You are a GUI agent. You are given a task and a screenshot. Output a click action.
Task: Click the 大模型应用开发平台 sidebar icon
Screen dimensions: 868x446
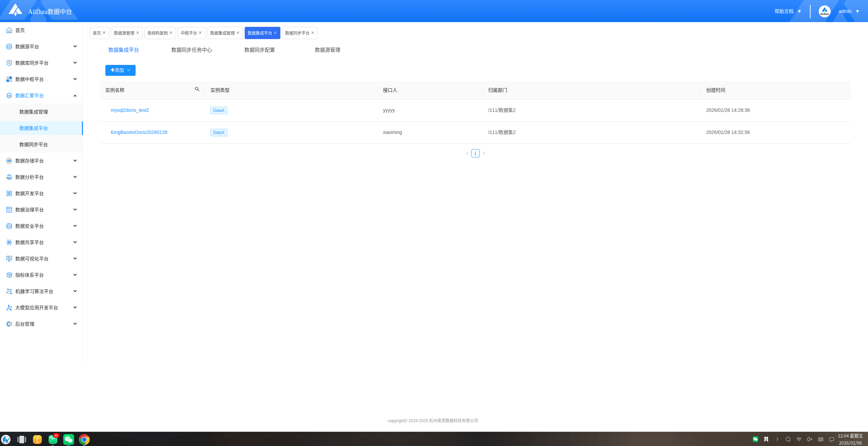pos(9,308)
